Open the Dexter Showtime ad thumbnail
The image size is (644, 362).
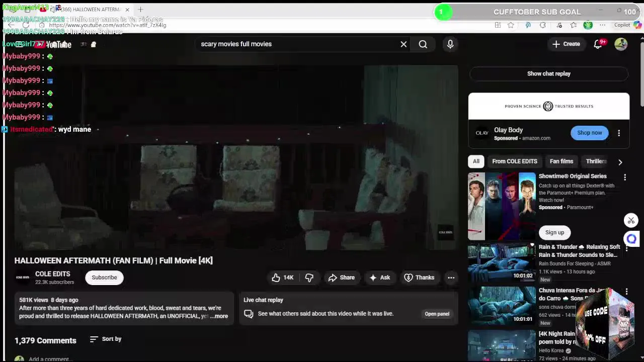tap(502, 206)
